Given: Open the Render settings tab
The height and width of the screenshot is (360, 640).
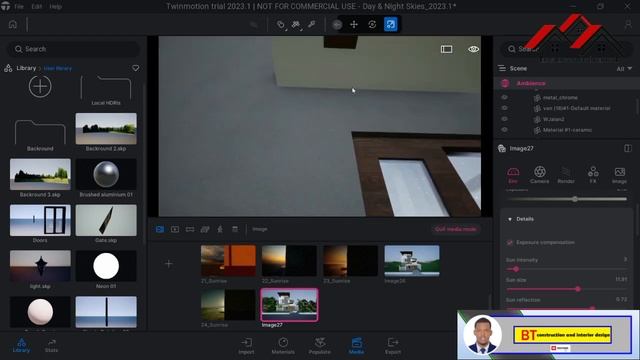Looking at the screenshot, I should click(x=566, y=175).
